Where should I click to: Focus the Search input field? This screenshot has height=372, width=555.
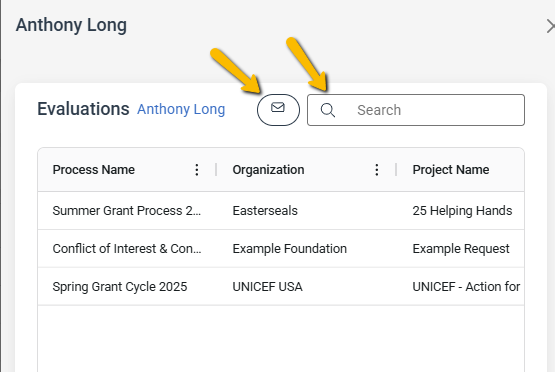point(416,110)
